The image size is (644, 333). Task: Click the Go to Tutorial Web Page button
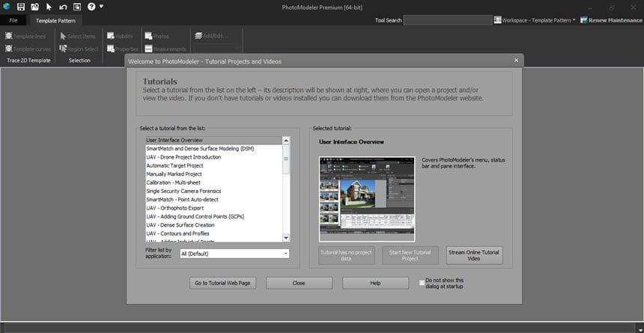coord(223,283)
